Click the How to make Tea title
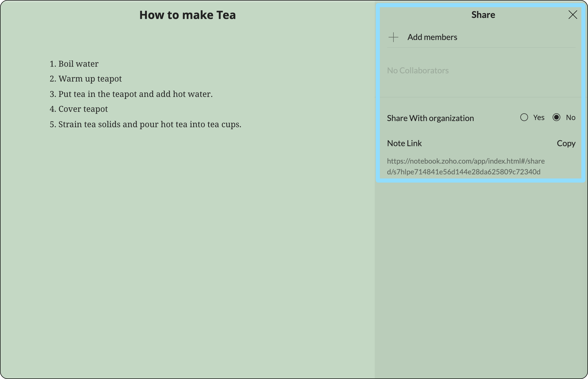Viewport: 588px width, 379px height. [x=187, y=15]
